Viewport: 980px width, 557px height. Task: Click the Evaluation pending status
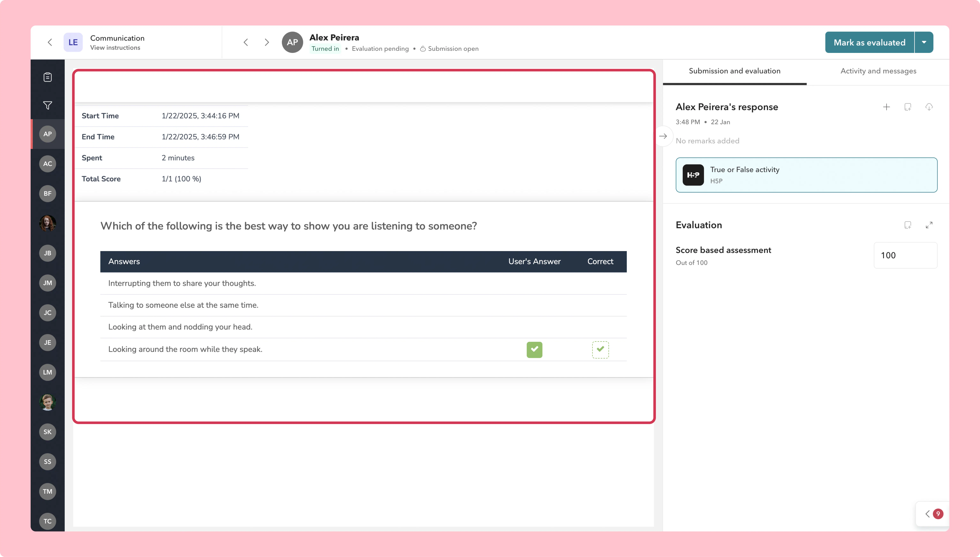(380, 49)
